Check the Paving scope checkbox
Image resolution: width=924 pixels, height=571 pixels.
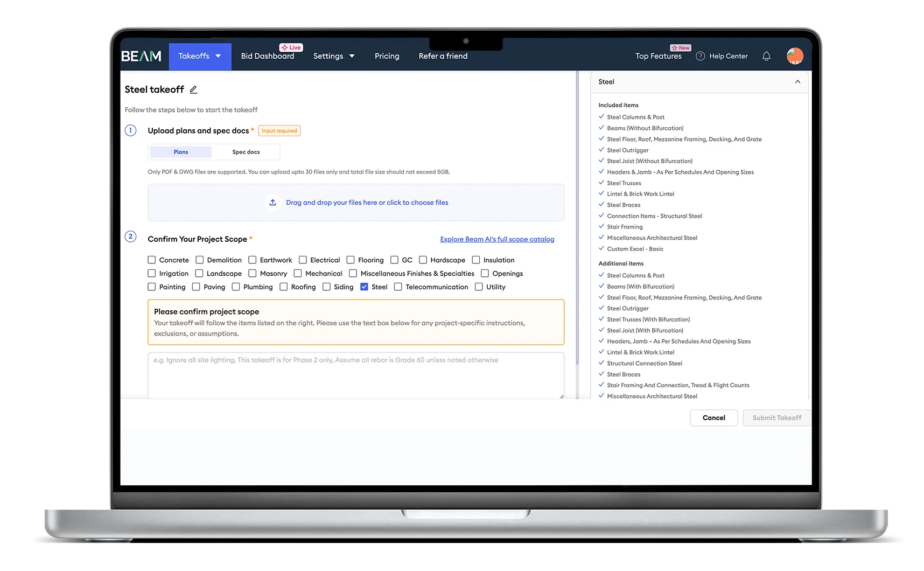tap(196, 287)
